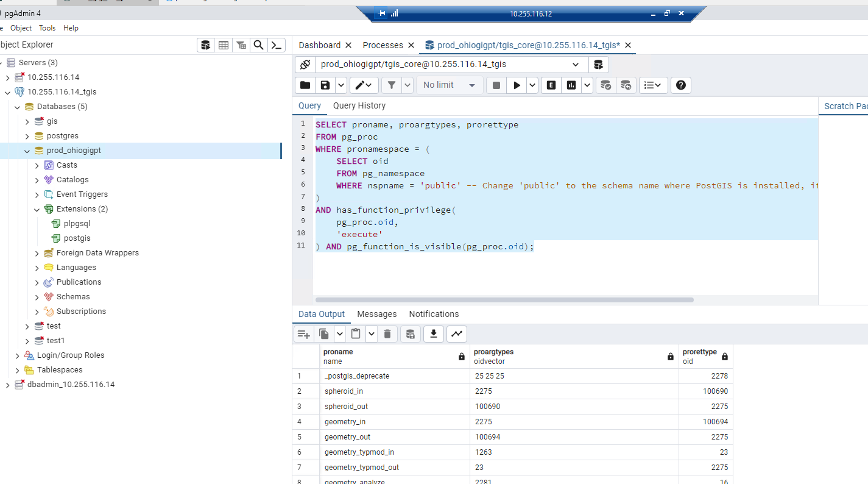Click the Save File floppy icon

[325, 85]
